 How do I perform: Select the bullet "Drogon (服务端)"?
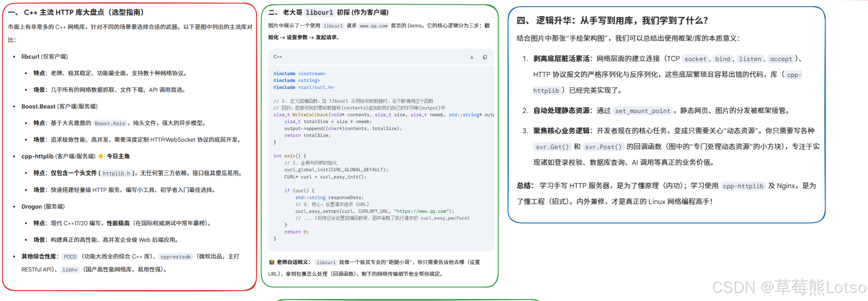[x=43, y=207]
